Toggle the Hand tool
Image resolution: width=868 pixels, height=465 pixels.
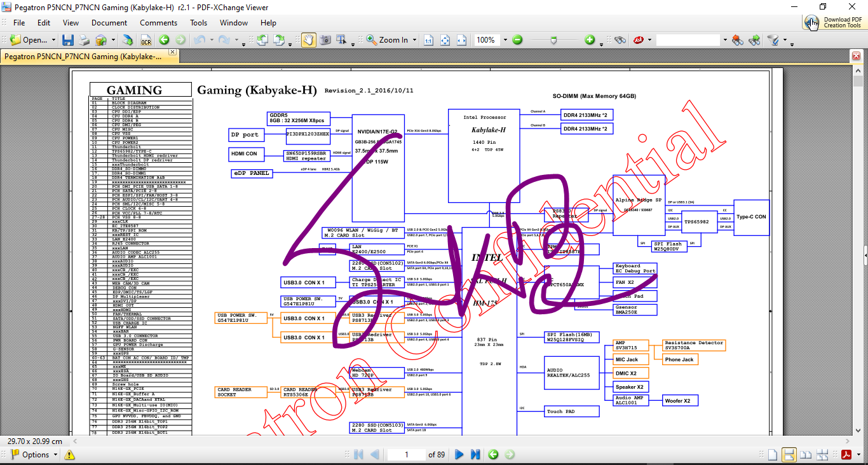click(308, 39)
